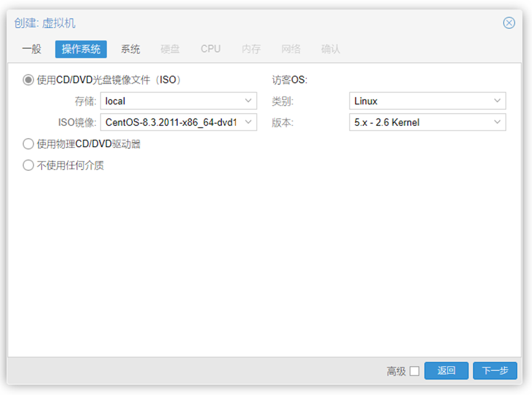Close the 创建: 虚拟机 dialog
532x395 pixels.
coord(509,23)
